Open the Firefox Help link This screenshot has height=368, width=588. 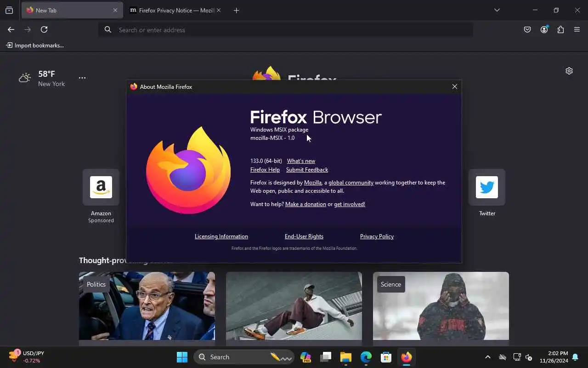(x=265, y=170)
